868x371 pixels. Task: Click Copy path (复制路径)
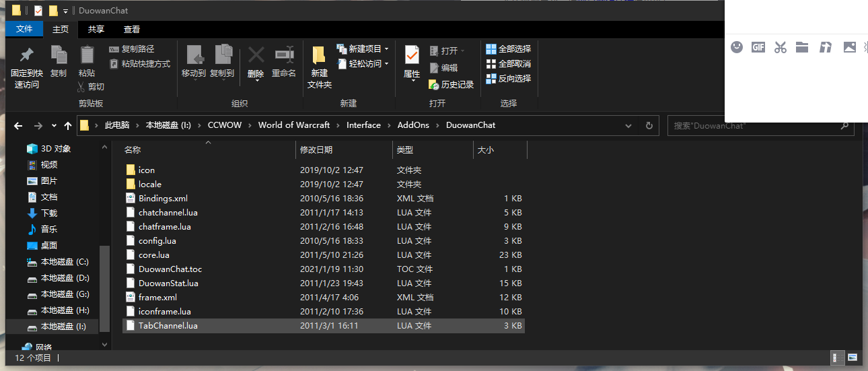[x=131, y=49]
